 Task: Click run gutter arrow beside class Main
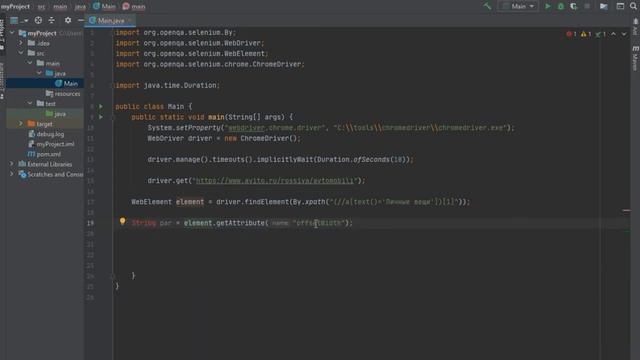click(x=101, y=107)
